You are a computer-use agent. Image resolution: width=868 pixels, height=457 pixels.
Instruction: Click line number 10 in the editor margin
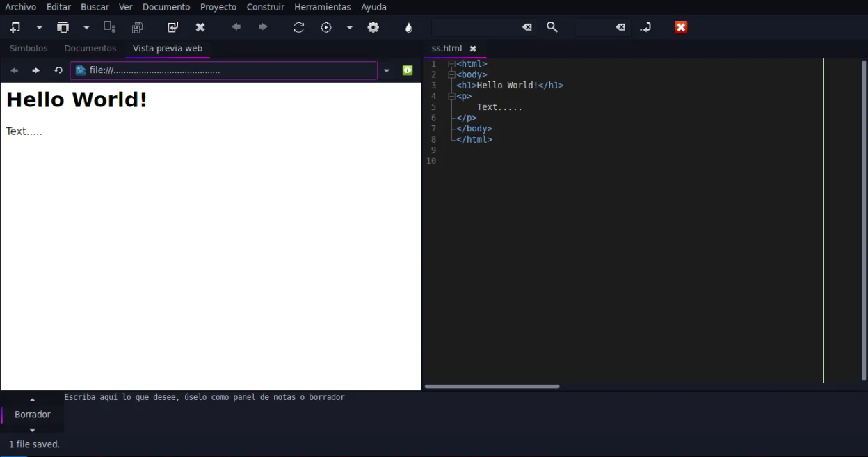[431, 161]
